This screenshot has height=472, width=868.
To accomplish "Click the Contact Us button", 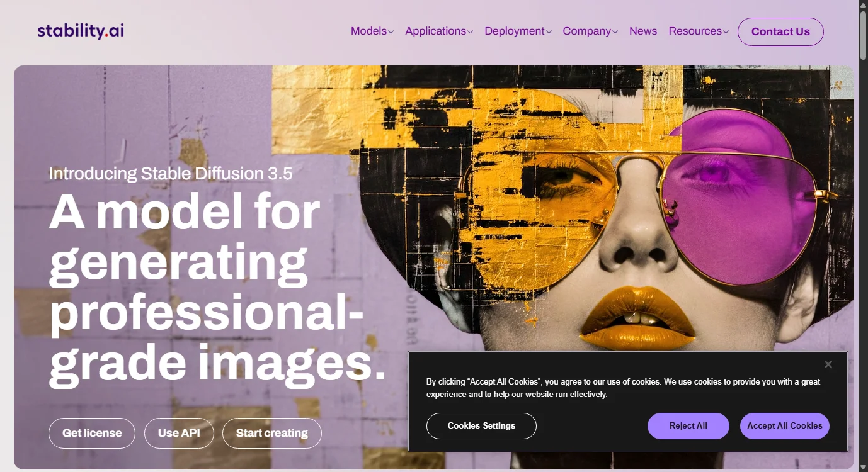I will tap(780, 31).
